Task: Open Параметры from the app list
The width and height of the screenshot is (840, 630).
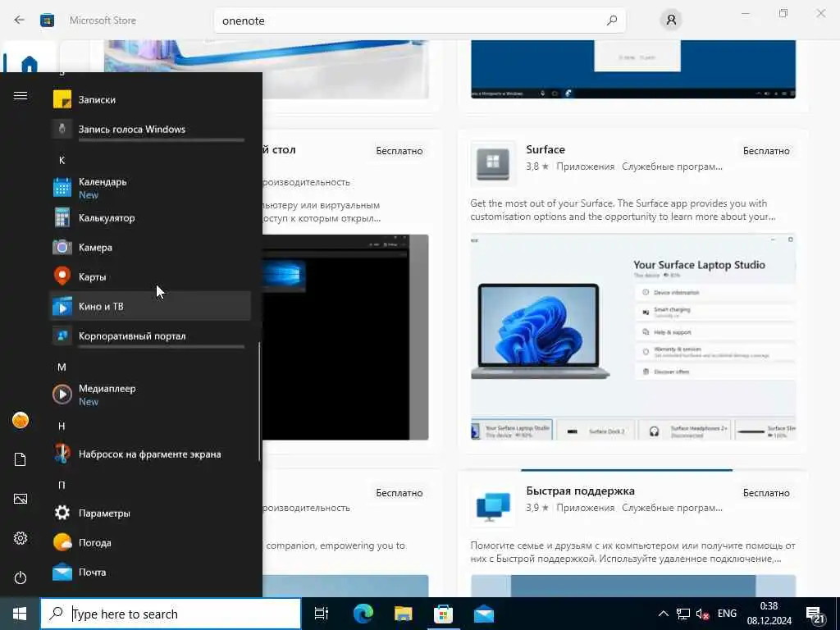Action: (150, 514)
